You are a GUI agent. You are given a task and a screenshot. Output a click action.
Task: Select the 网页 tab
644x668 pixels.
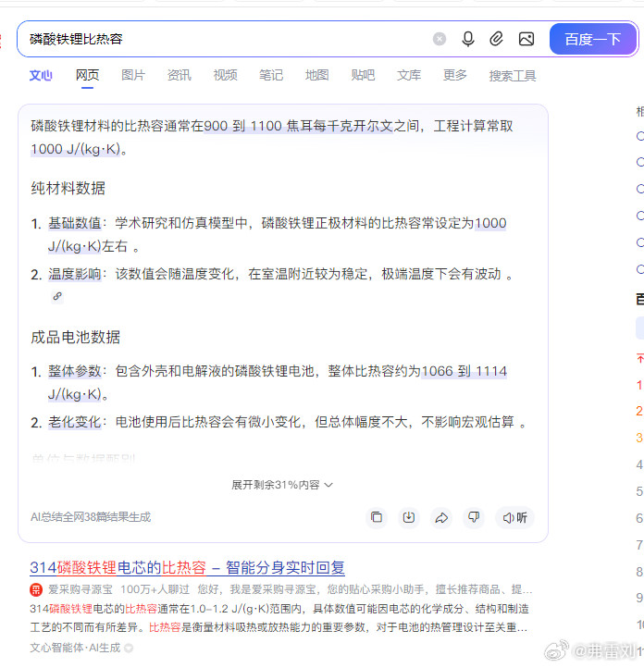pyautogui.click(x=87, y=76)
